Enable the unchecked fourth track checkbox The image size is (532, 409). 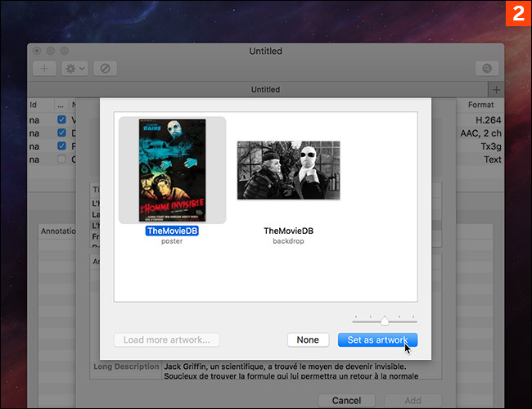click(63, 160)
